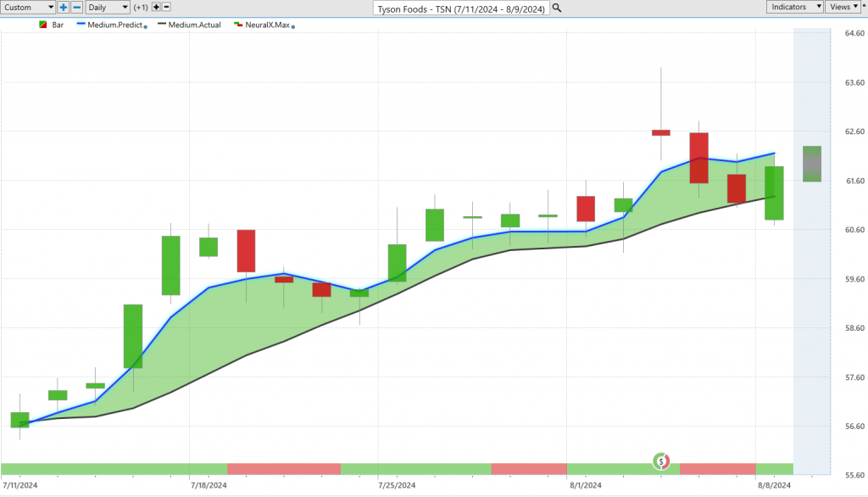Click the Tyson Foods symbol field
Viewport: 868px width, 497px height.
(461, 8)
